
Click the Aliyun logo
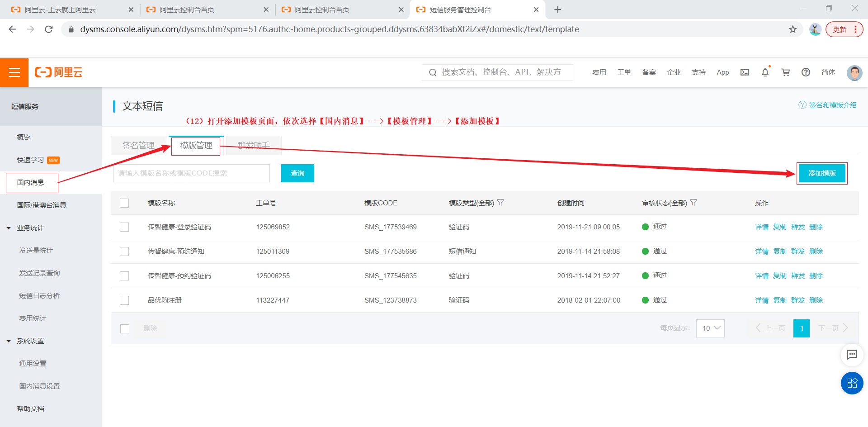[59, 72]
